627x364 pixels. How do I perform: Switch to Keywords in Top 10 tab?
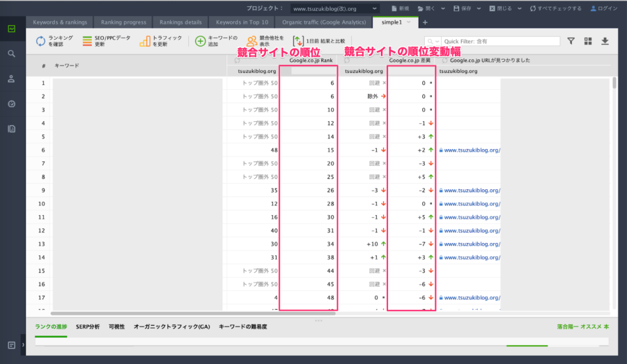[x=242, y=22]
